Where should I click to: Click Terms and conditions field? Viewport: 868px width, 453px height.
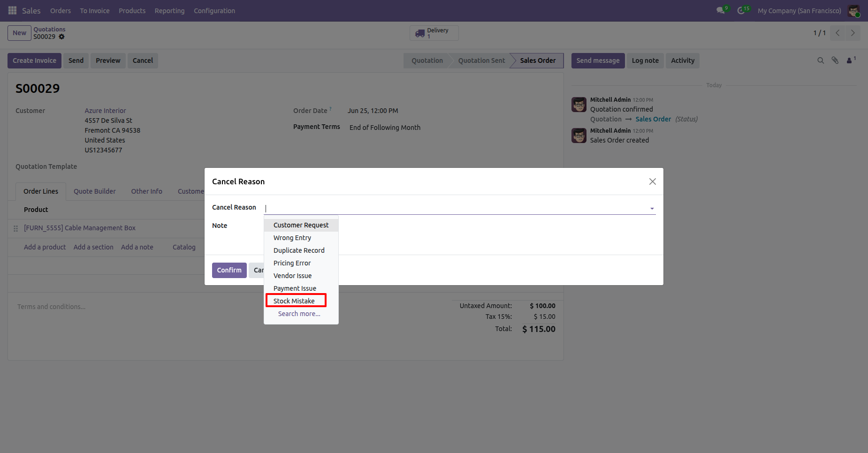click(x=52, y=307)
